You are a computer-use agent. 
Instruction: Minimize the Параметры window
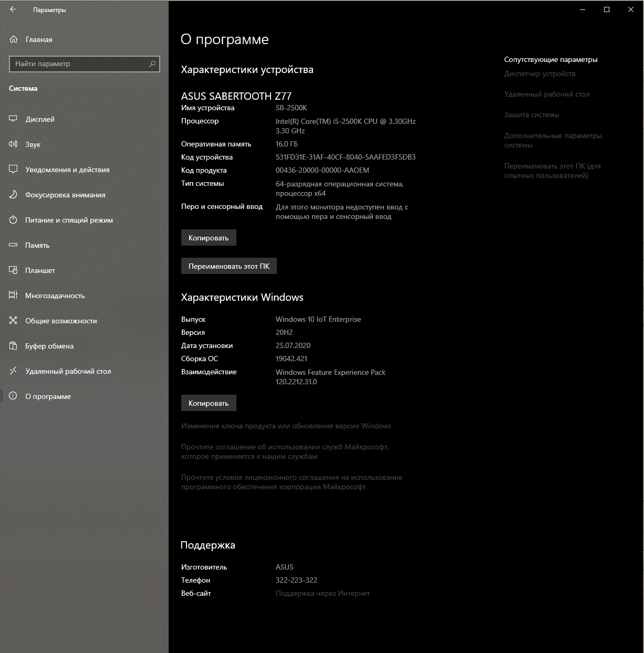pyautogui.click(x=583, y=9)
